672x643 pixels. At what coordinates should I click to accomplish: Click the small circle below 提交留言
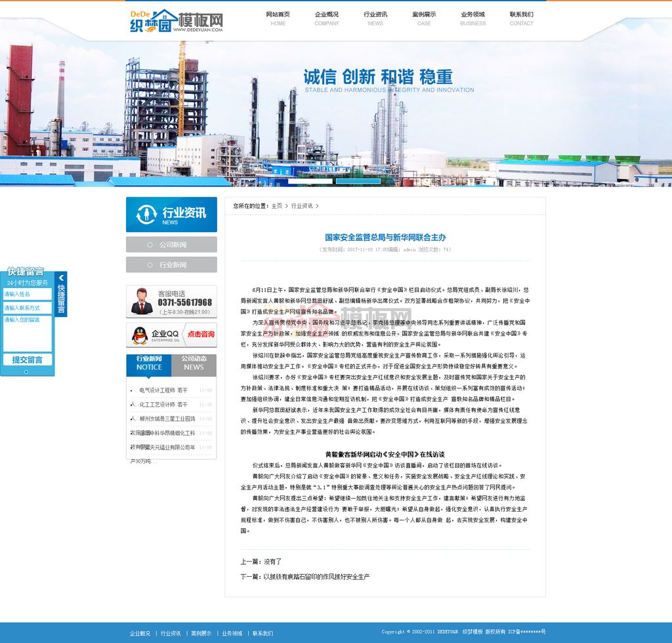pyautogui.click(x=26, y=371)
